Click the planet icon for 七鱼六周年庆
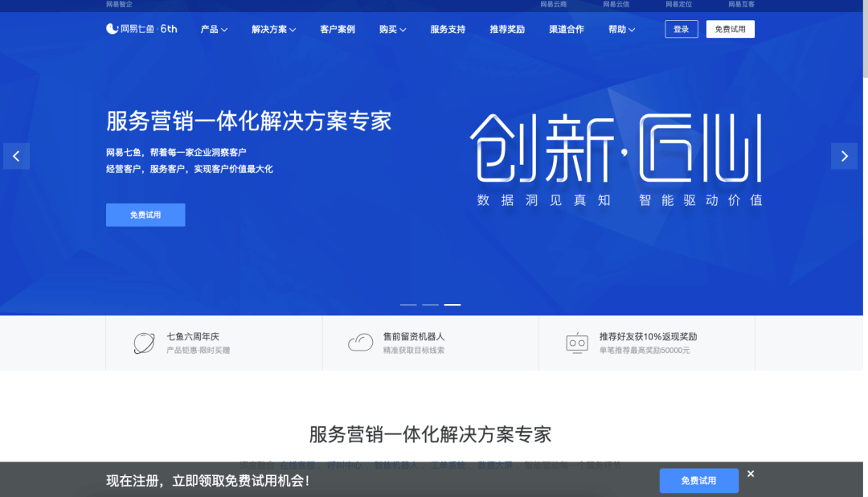Viewport: 868px width, 497px height. click(144, 343)
